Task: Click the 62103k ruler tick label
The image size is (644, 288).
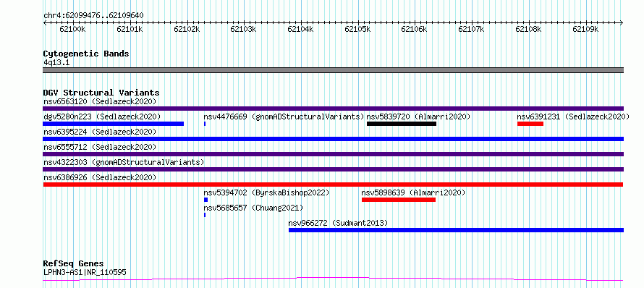Action: 243,29
